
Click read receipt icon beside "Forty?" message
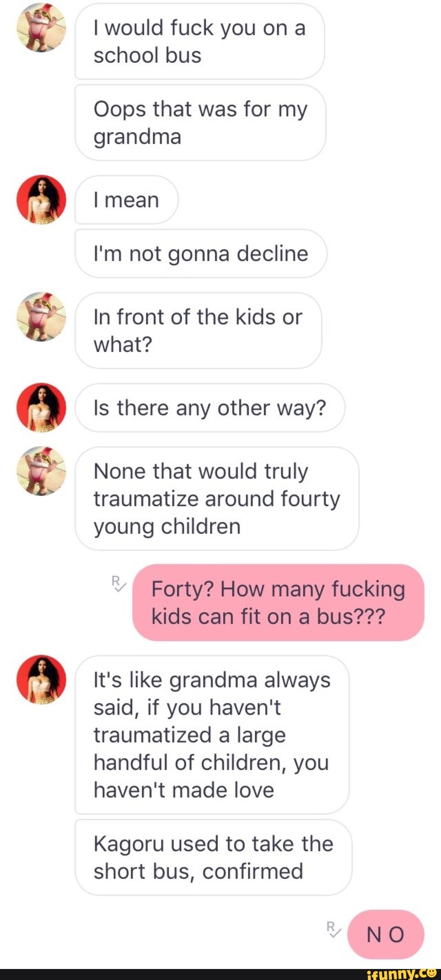[x=119, y=584]
